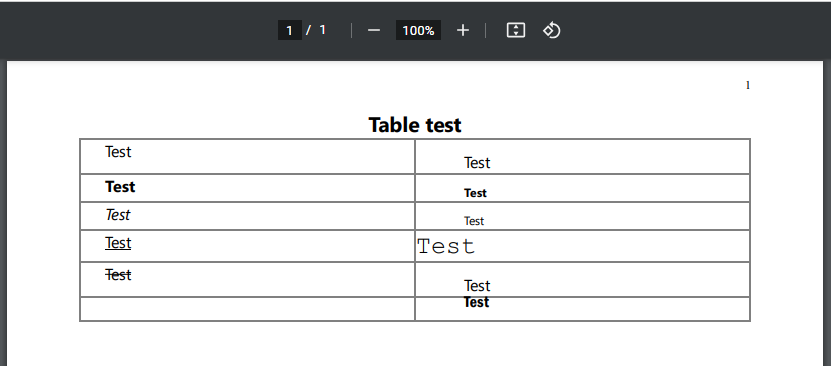
Task: Click the page number 1 at page corner
Action: [x=748, y=85]
